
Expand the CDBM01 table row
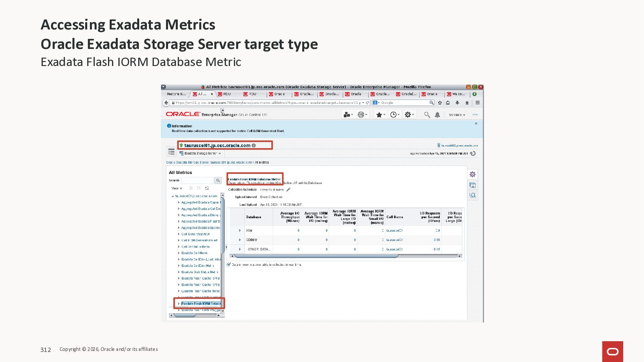240,240
